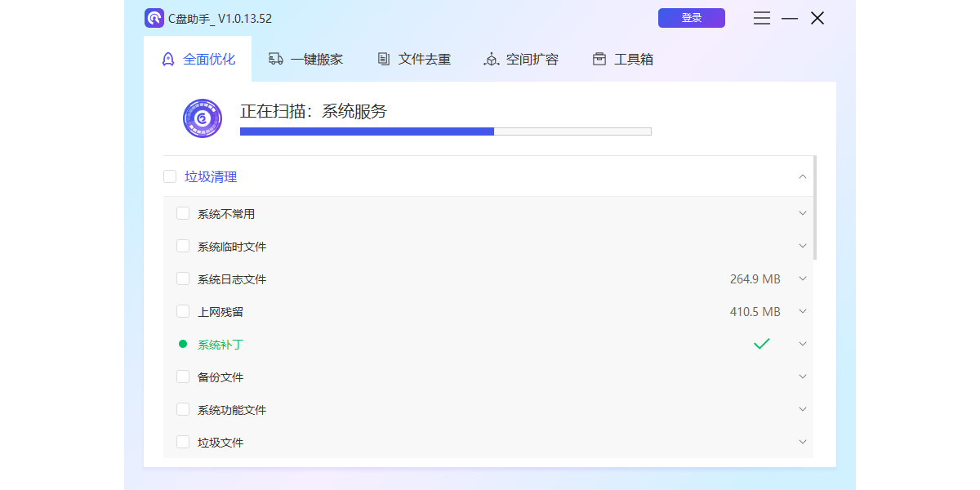Check the 上网残留 cleanup checkbox
The height and width of the screenshot is (490, 980).
pyautogui.click(x=183, y=311)
